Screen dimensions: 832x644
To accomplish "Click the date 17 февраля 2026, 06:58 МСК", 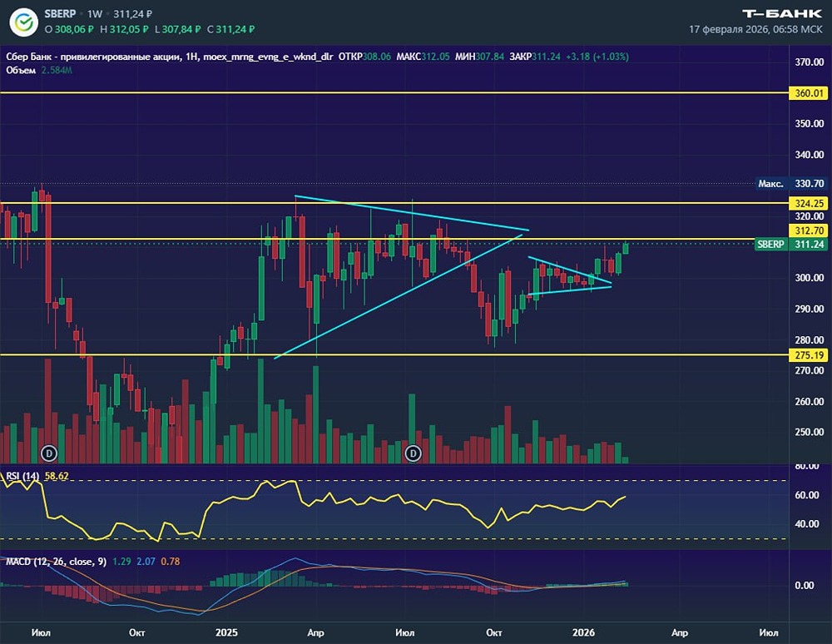I will [x=755, y=29].
